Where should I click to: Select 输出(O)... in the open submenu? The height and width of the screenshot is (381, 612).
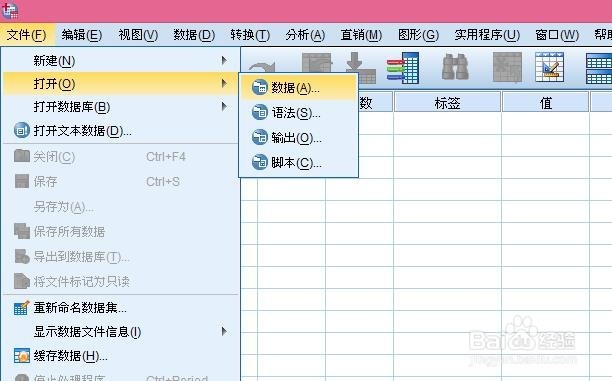(299, 138)
